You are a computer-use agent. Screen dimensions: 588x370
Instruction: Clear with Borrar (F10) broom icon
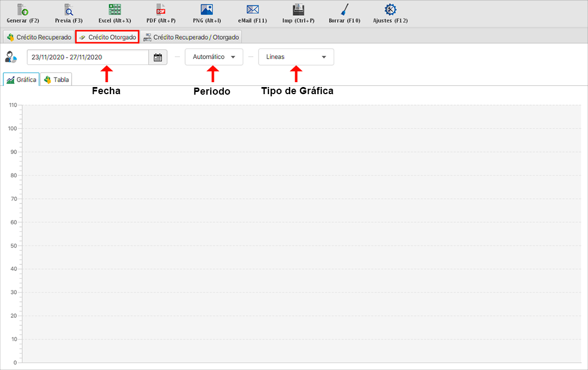[344, 10]
